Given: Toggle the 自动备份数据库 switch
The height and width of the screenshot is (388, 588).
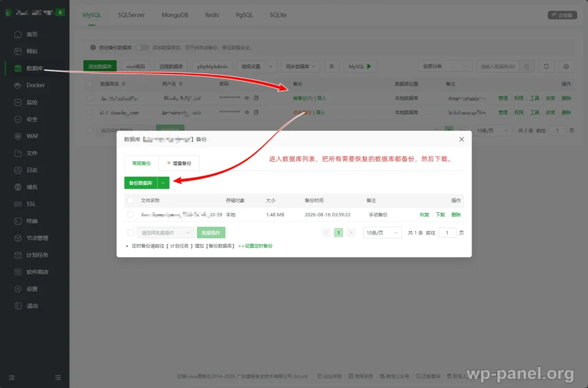Looking at the screenshot, I should 142,48.
